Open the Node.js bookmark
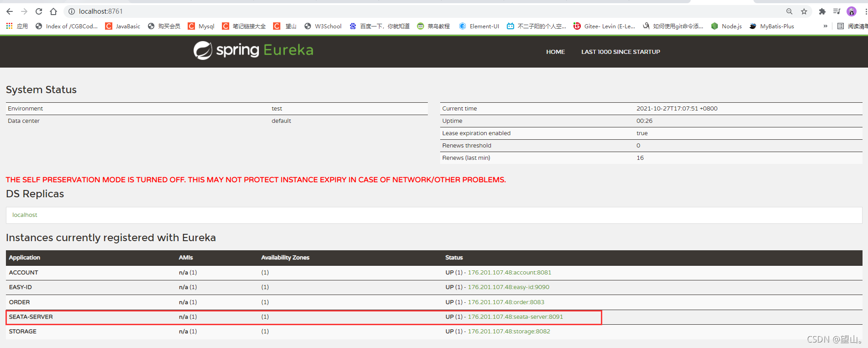The height and width of the screenshot is (348, 868). (x=726, y=26)
